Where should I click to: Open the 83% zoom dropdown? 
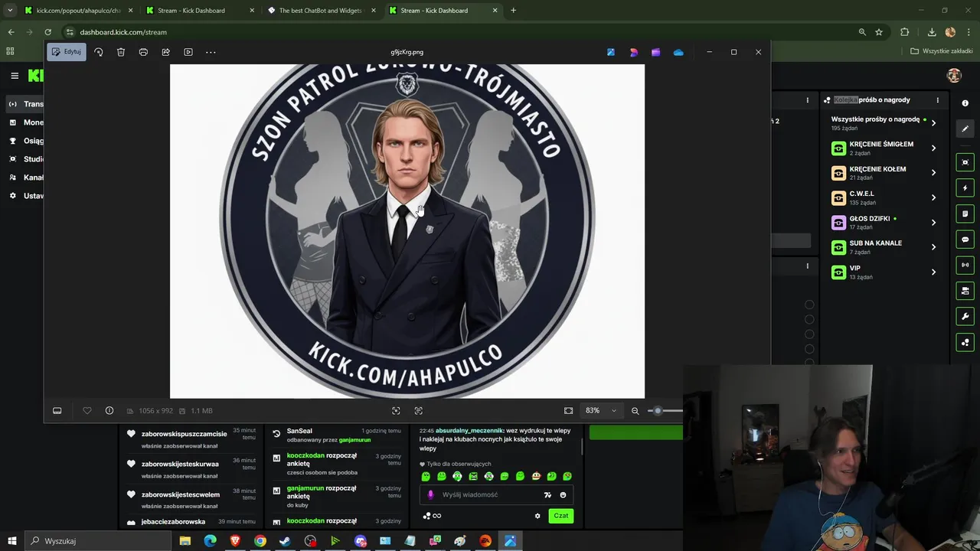[601, 411]
